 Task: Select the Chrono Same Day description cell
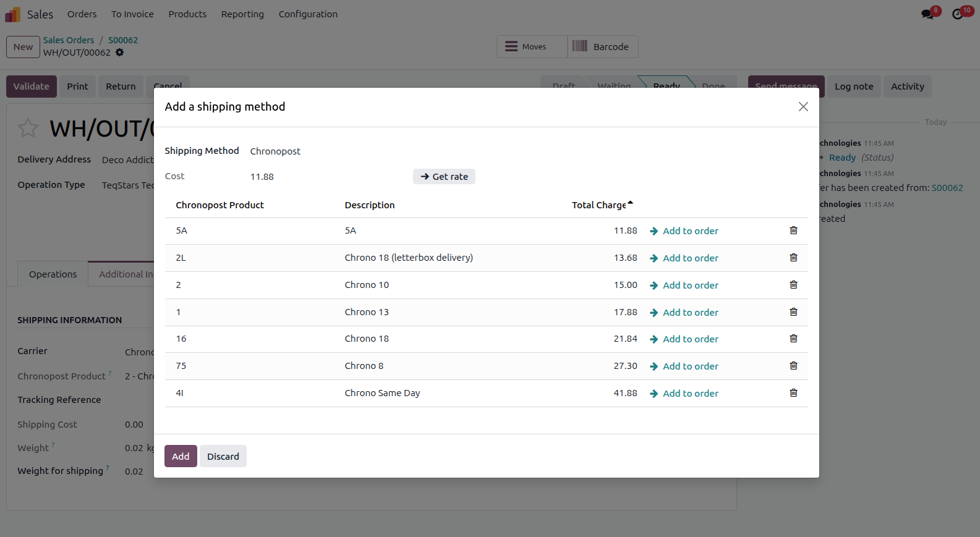tap(382, 393)
